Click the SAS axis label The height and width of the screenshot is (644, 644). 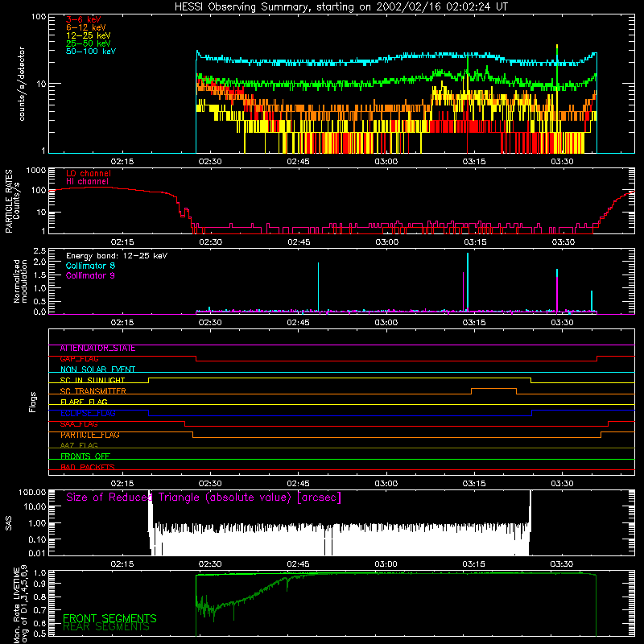click(x=8, y=523)
